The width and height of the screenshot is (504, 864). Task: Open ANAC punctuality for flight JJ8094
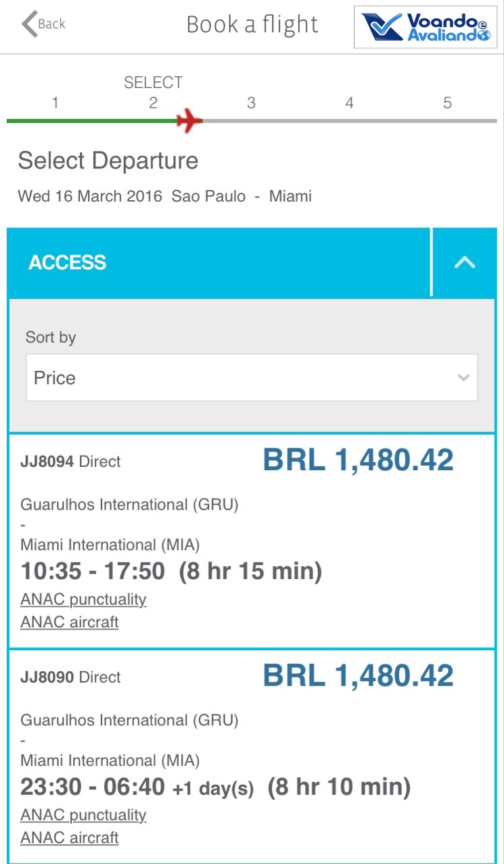point(83,599)
